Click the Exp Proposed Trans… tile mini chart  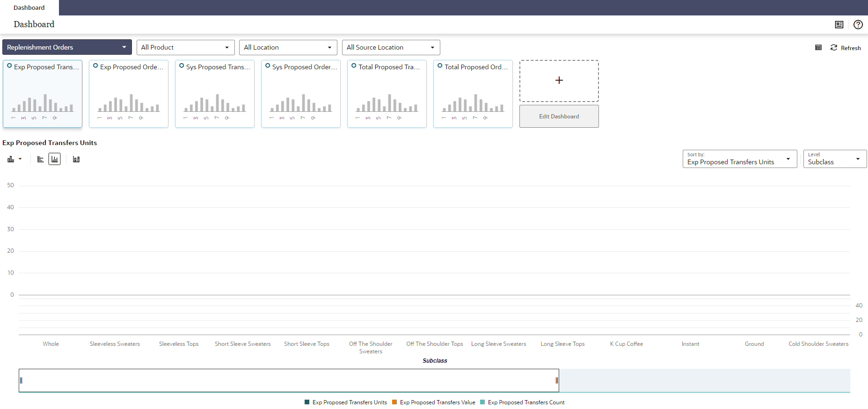[x=43, y=106]
